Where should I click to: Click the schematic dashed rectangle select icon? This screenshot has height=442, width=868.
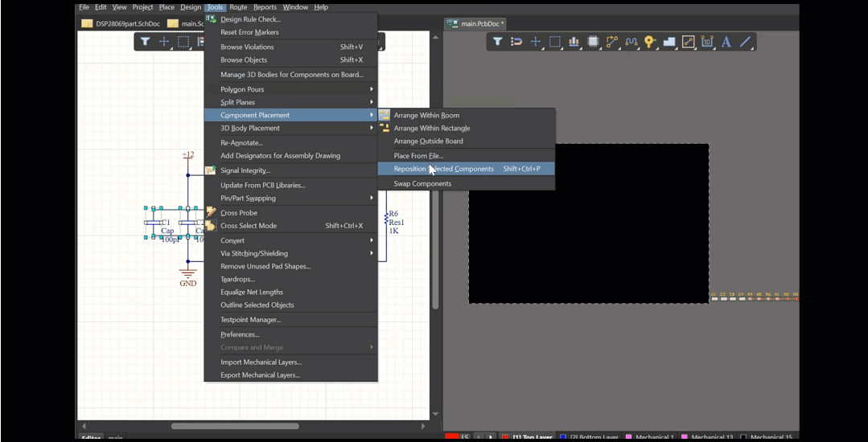coord(183,42)
